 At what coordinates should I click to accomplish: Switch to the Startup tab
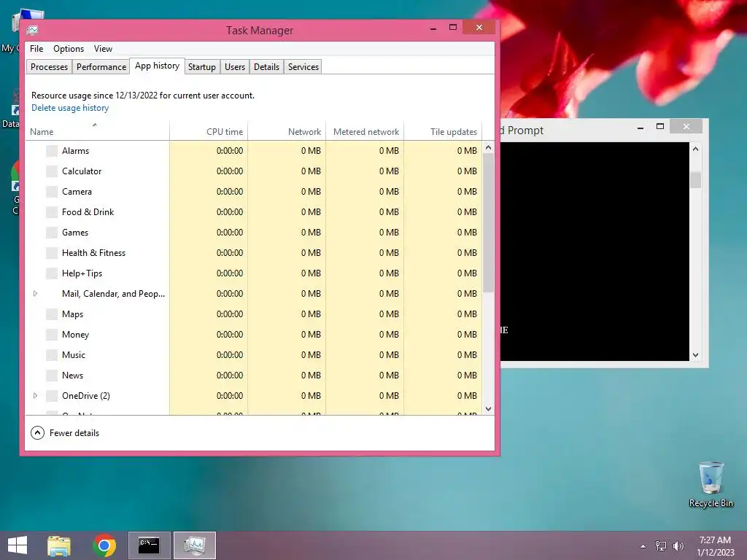[x=202, y=67]
